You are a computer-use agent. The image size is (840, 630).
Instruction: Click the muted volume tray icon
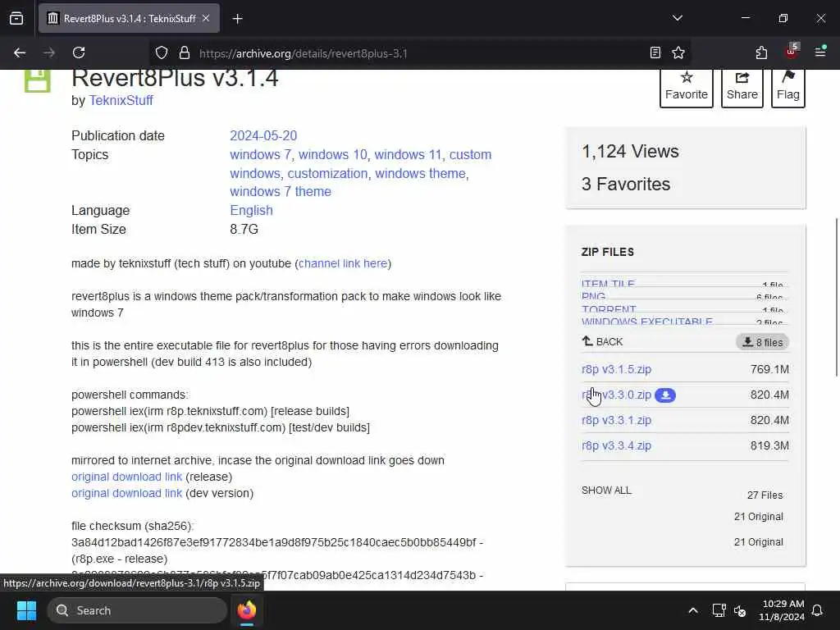tap(740, 610)
